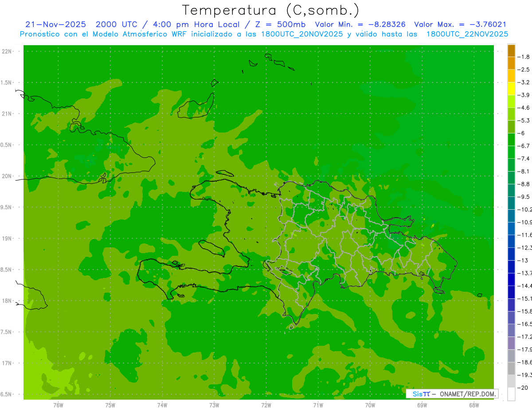Click "Valor Max. = -3.76021" value
Viewport: 532px width, 411px height.
(460, 24)
